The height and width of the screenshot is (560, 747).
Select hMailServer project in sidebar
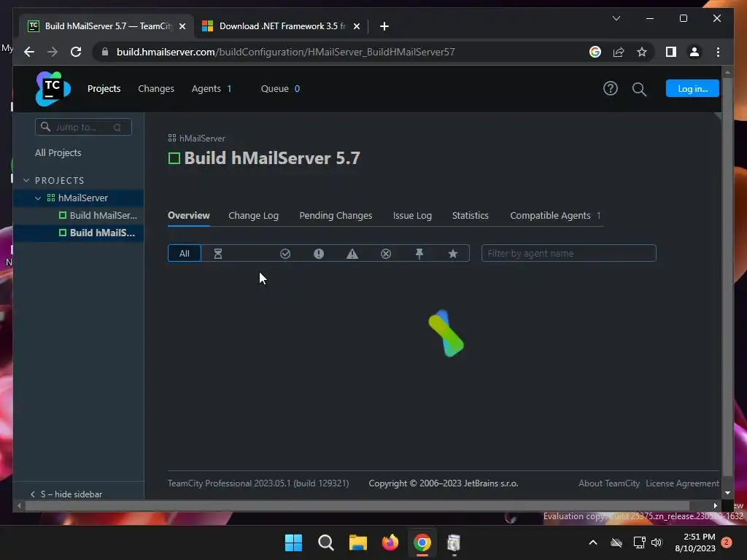[x=78, y=198]
